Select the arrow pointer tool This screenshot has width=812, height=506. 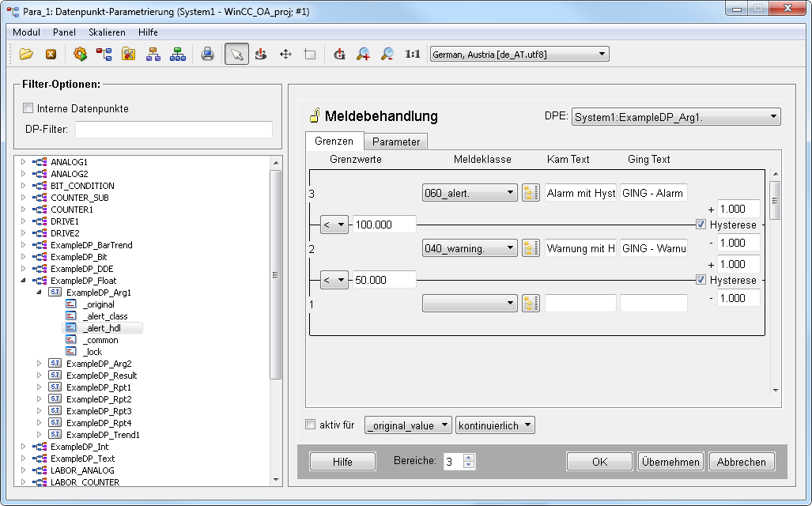(x=236, y=55)
